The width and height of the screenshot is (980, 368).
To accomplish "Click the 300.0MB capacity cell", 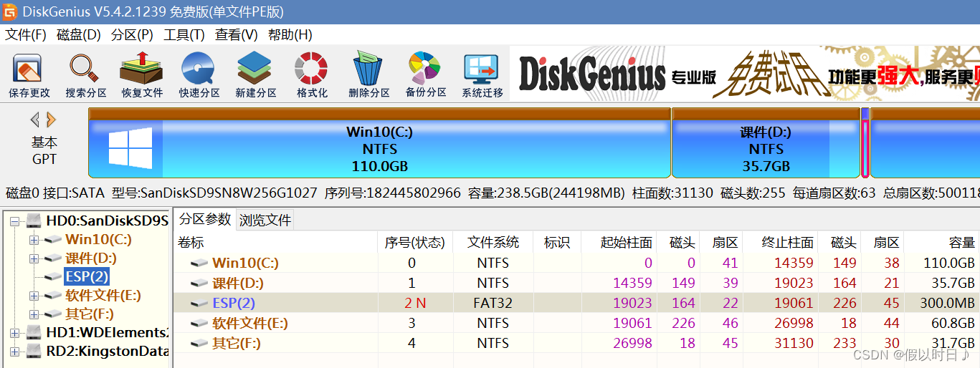I will click(947, 304).
